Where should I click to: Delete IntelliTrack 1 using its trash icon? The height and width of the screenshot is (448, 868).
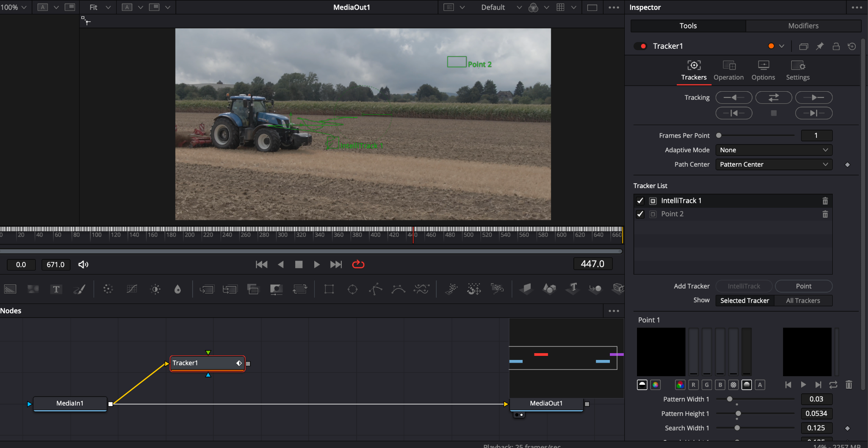(825, 201)
